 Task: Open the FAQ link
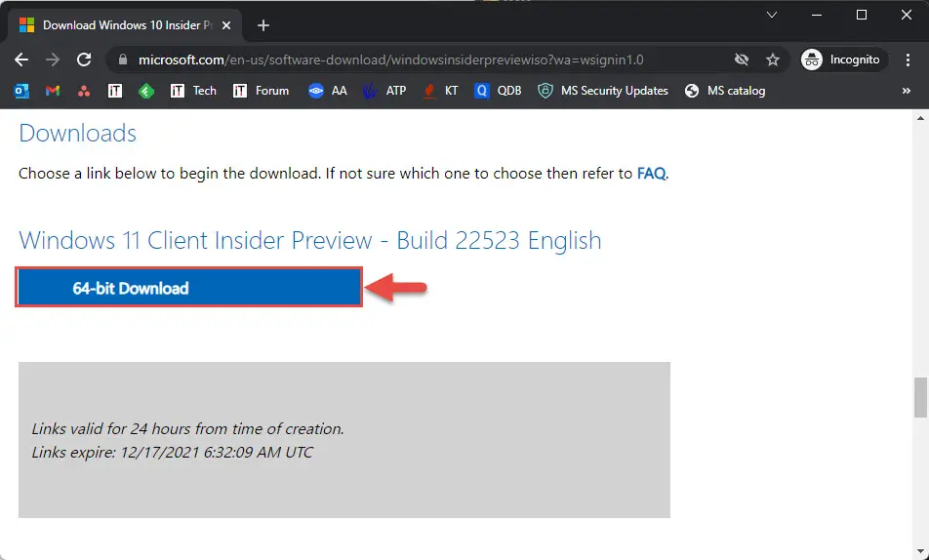point(651,174)
